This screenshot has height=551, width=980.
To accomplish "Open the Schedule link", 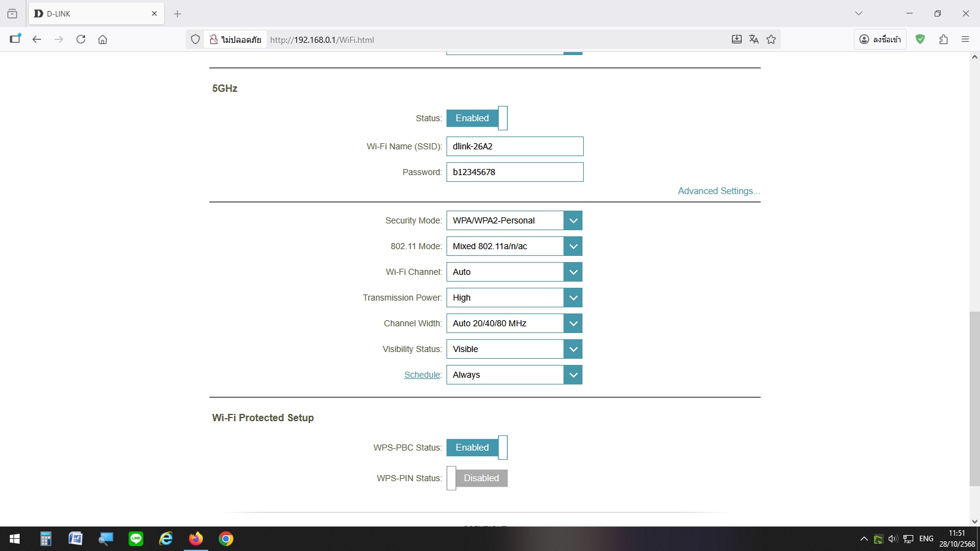I will pyautogui.click(x=422, y=375).
